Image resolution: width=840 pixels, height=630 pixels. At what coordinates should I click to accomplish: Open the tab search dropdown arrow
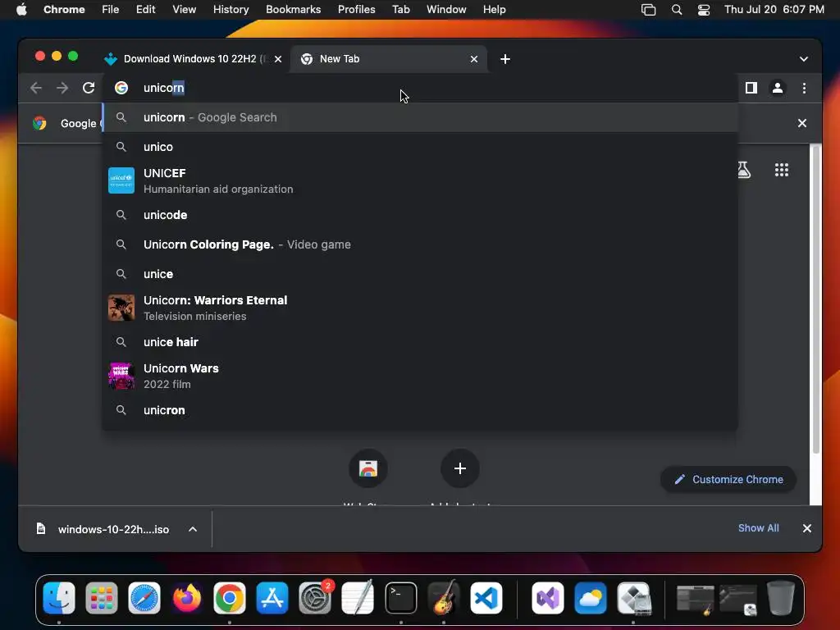pyautogui.click(x=804, y=59)
